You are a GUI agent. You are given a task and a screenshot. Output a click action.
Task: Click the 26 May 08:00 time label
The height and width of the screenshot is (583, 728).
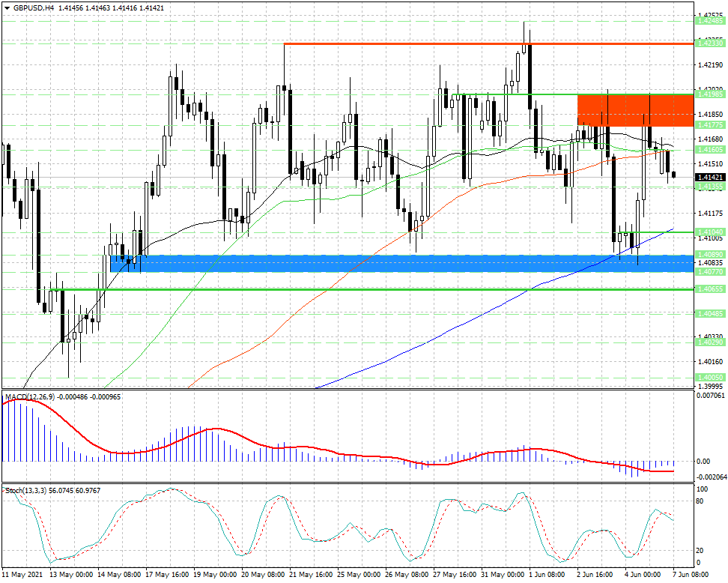(x=407, y=575)
